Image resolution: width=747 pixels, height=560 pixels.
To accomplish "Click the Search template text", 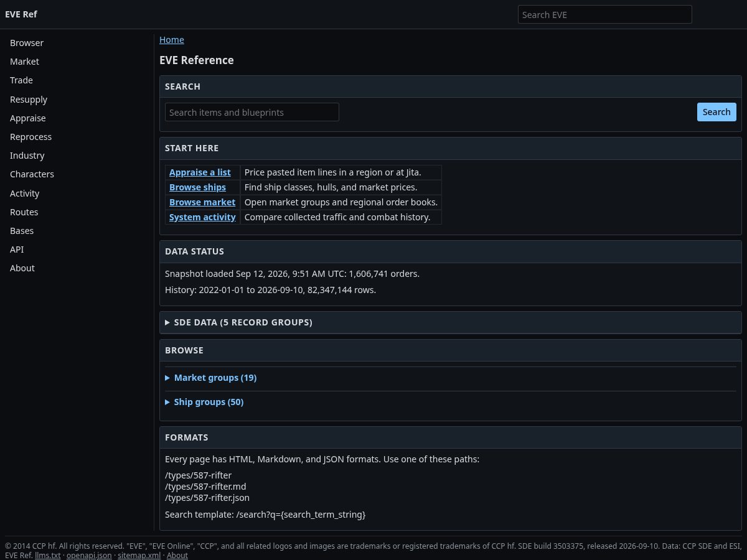I will pyautogui.click(x=265, y=515).
